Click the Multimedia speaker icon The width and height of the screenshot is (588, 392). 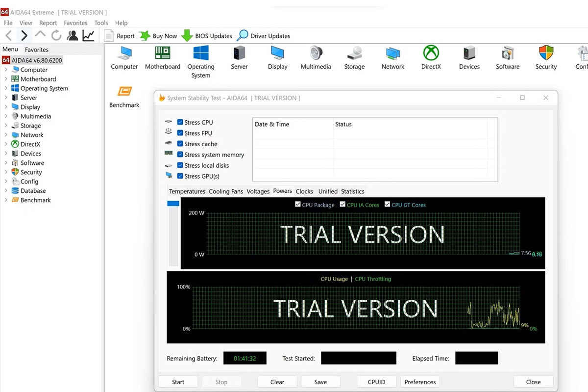(316, 53)
